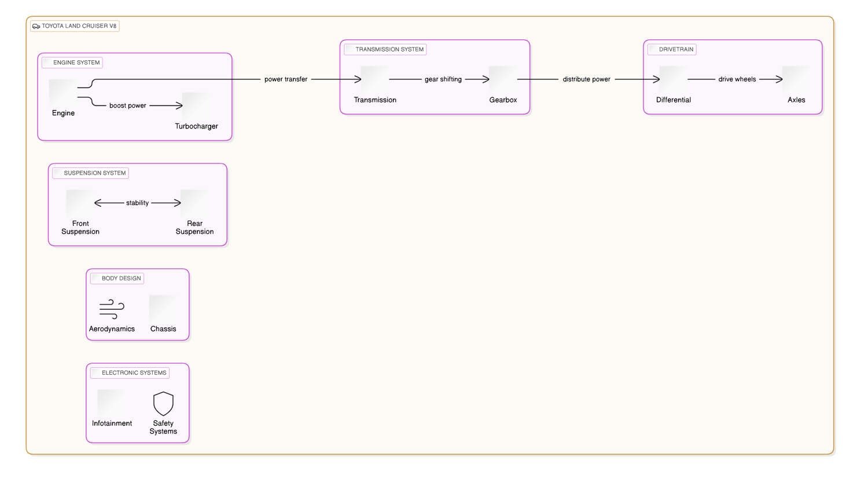Select the Chassis node icon

tap(163, 309)
